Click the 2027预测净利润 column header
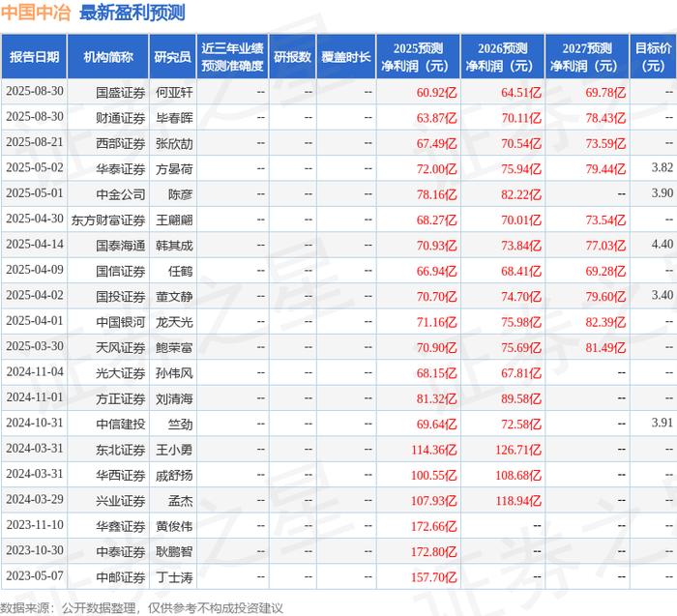677x616 pixels. (587, 56)
